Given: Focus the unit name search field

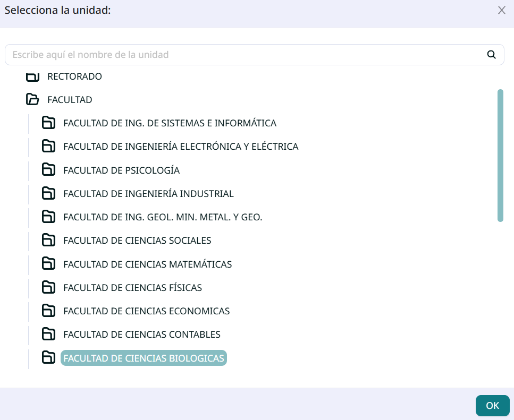Looking at the screenshot, I should click(245, 55).
